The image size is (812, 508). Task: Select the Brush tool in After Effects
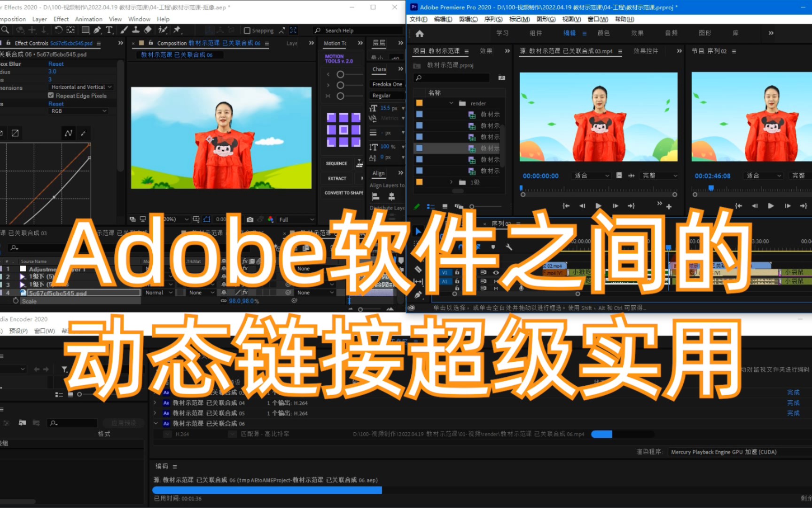click(124, 30)
